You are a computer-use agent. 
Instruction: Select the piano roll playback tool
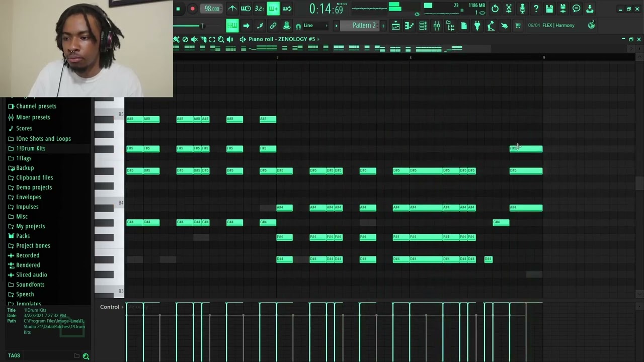click(x=230, y=39)
